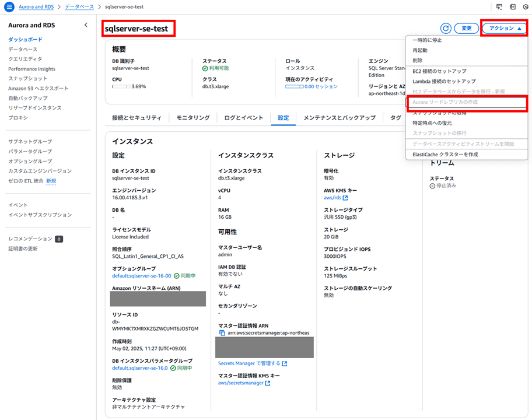
Task: Click Secrets Manager で管理する link
Action: (x=249, y=363)
